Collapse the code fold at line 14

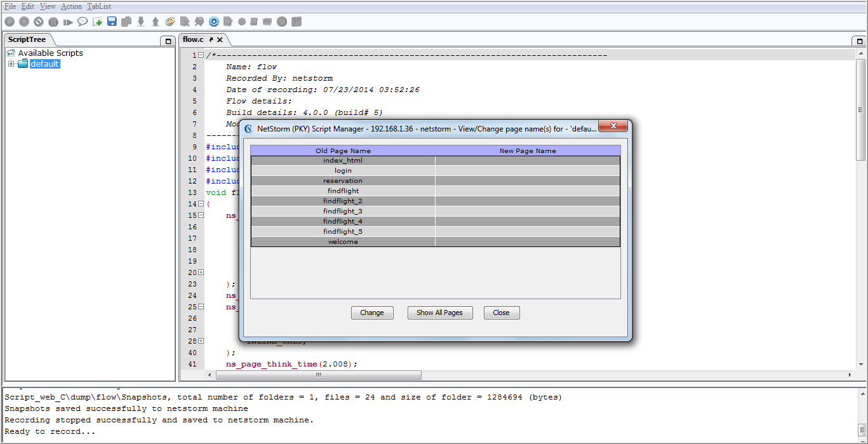201,204
